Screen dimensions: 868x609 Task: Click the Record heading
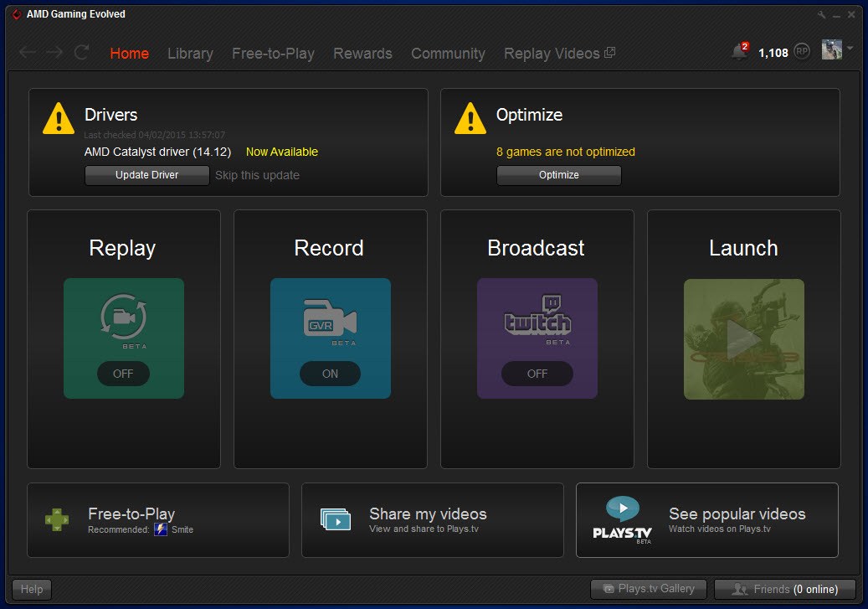[329, 248]
